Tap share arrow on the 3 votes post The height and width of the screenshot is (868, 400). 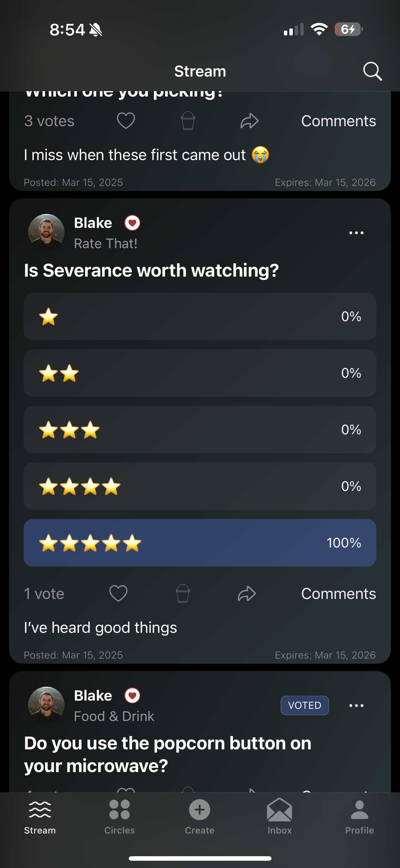(x=250, y=121)
